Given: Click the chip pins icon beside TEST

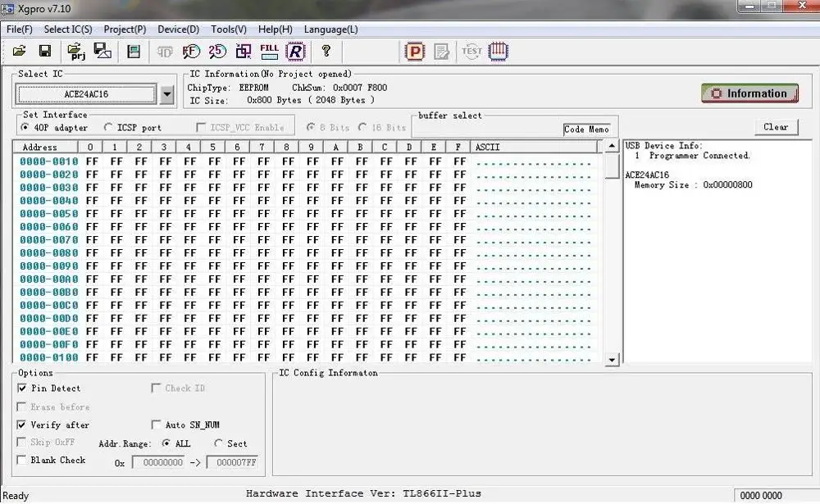Looking at the screenshot, I should [x=498, y=52].
